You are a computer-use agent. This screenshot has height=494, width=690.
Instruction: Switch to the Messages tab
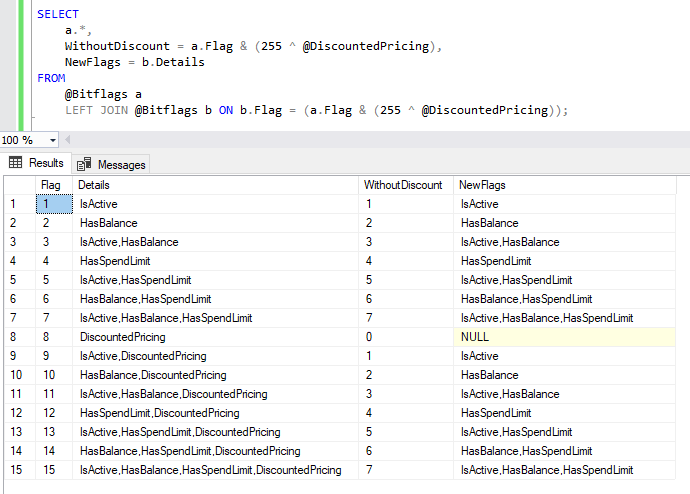coord(111,165)
